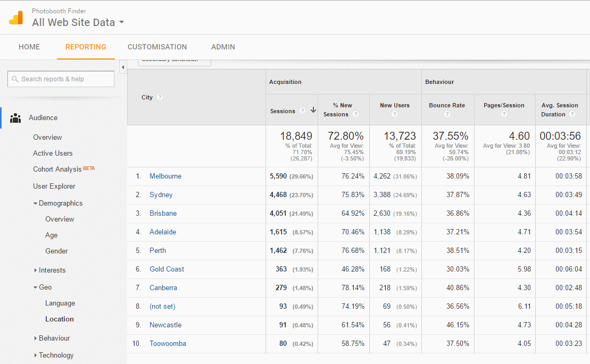Open the Age report

(52, 235)
